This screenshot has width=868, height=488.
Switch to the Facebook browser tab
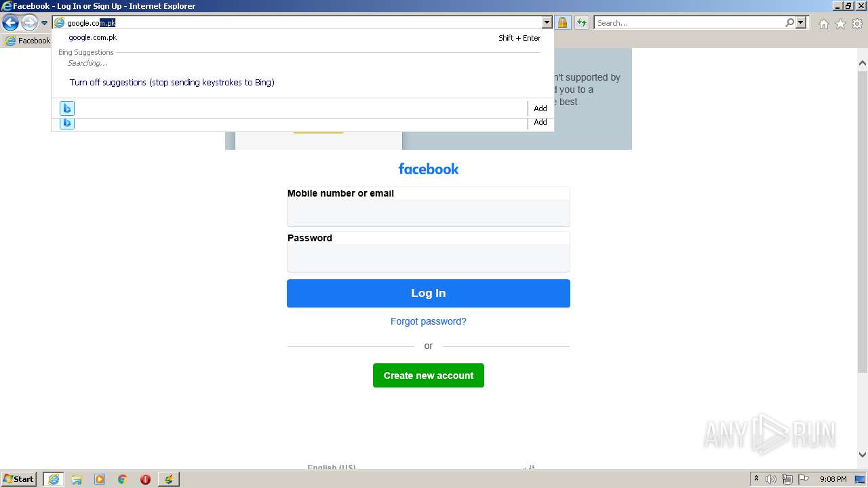tap(27, 41)
